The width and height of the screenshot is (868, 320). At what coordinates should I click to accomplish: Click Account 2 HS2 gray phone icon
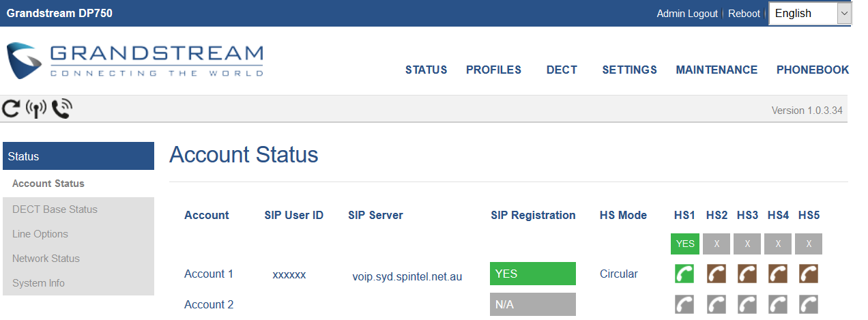pos(717,304)
